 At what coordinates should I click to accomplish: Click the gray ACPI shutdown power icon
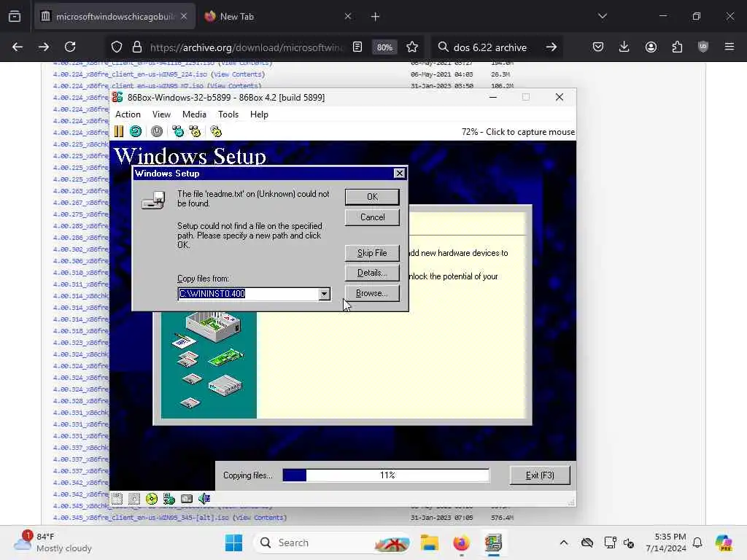click(x=157, y=131)
